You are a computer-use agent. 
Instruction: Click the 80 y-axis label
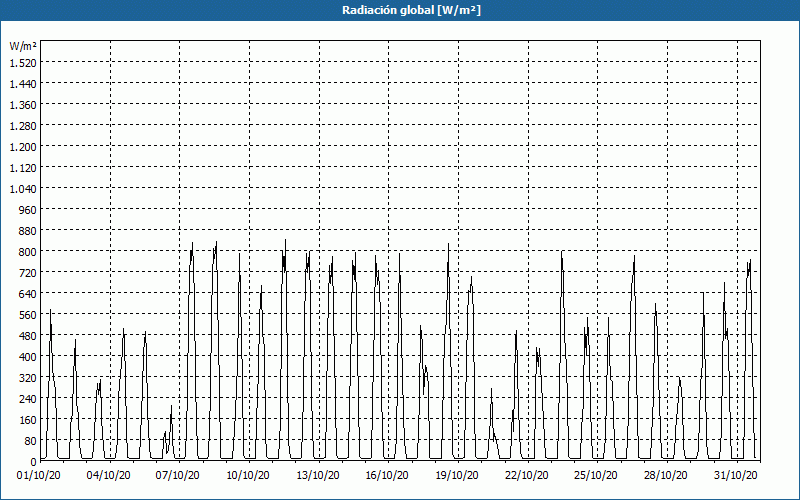point(31,441)
